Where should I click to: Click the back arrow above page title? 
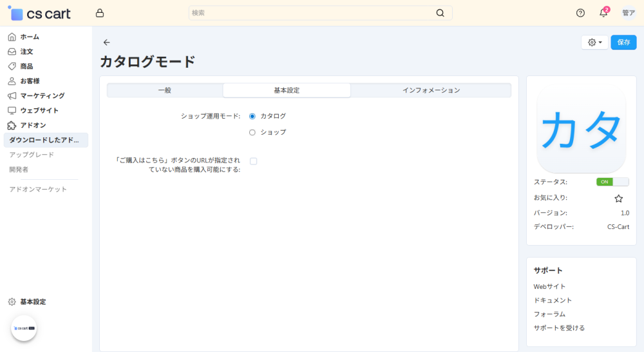tap(107, 43)
